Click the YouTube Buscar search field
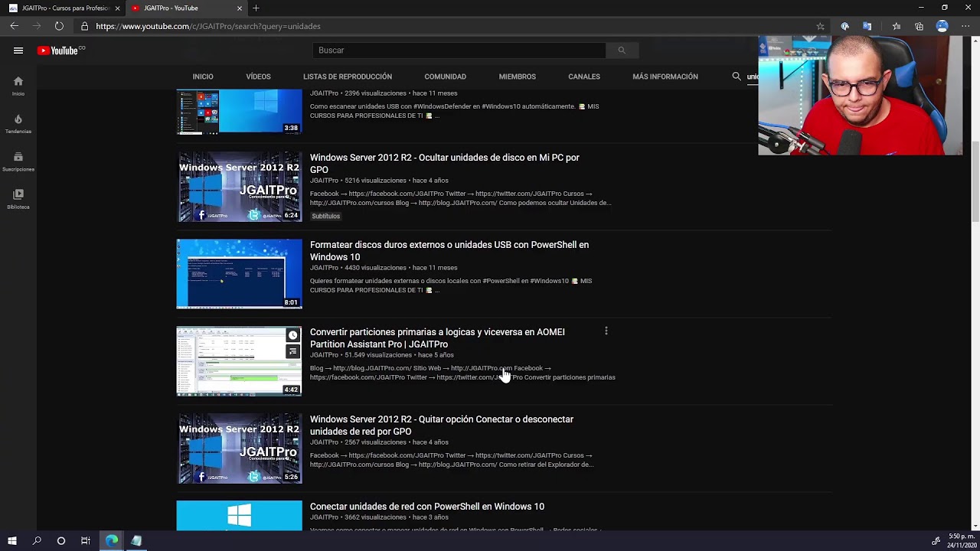Viewport: 980px width, 551px height. click(459, 51)
